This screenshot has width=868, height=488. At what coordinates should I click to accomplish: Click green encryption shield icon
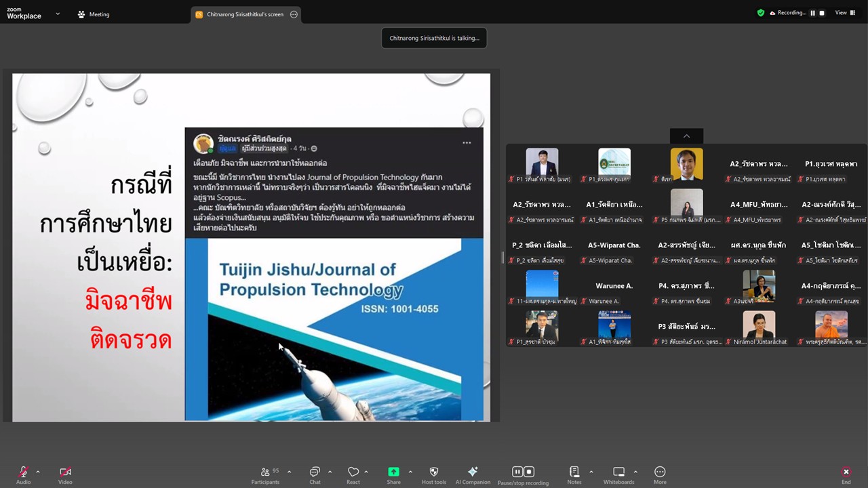[761, 13]
